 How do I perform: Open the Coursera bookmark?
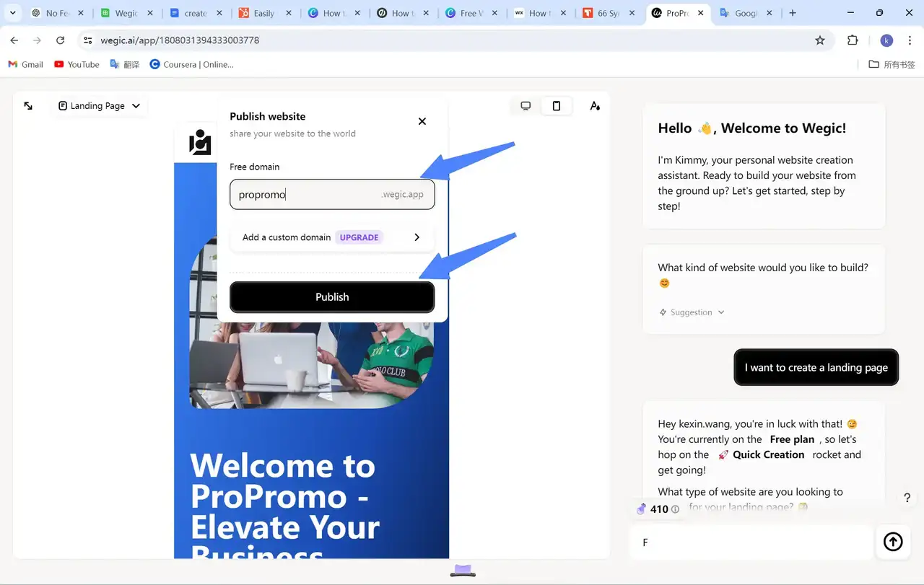click(x=191, y=64)
